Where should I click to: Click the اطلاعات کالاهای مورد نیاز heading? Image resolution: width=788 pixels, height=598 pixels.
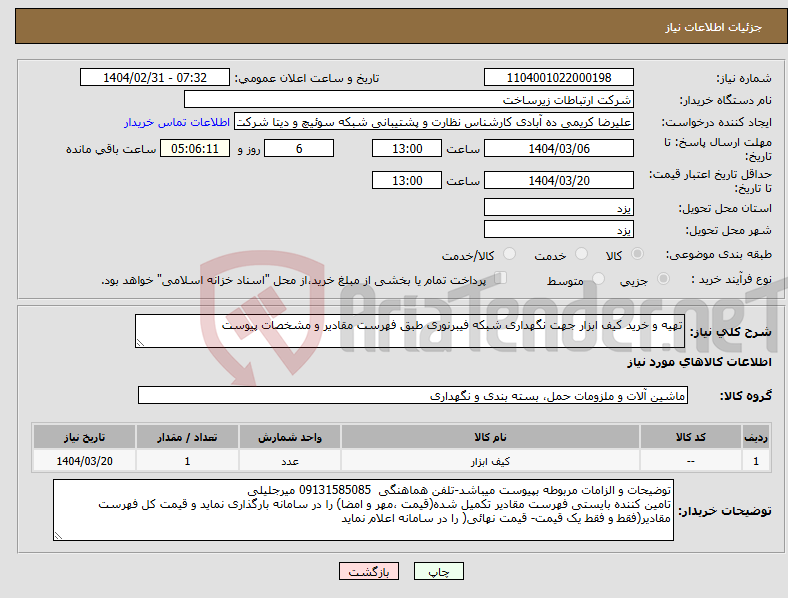[699, 362]
